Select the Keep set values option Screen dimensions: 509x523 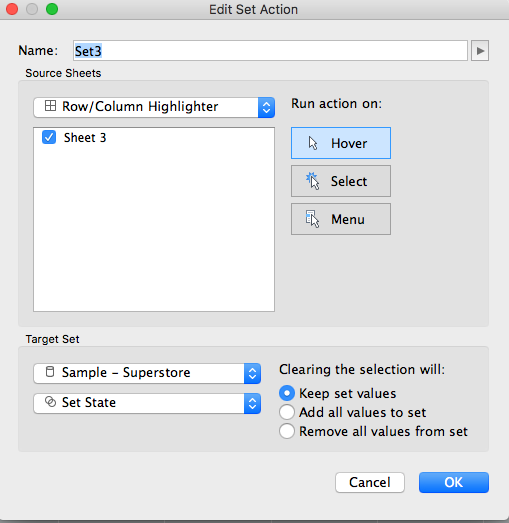[x=287, y=393]
